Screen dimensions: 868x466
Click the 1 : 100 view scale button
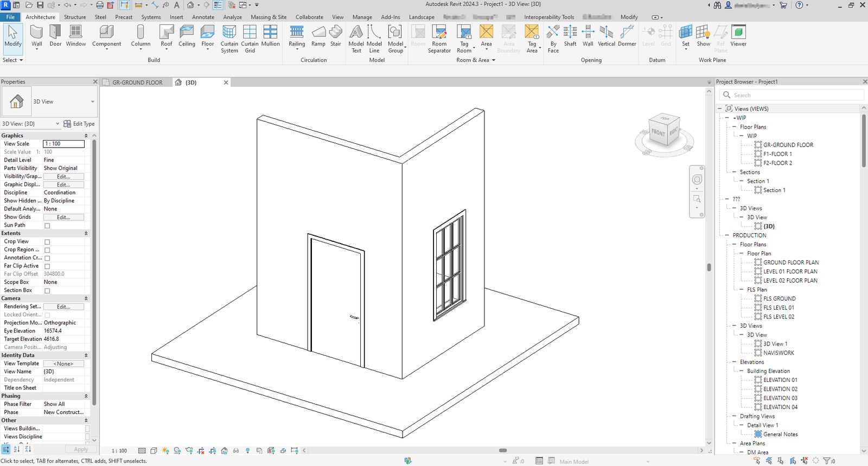pyautogui.click(x=119, y=451)
